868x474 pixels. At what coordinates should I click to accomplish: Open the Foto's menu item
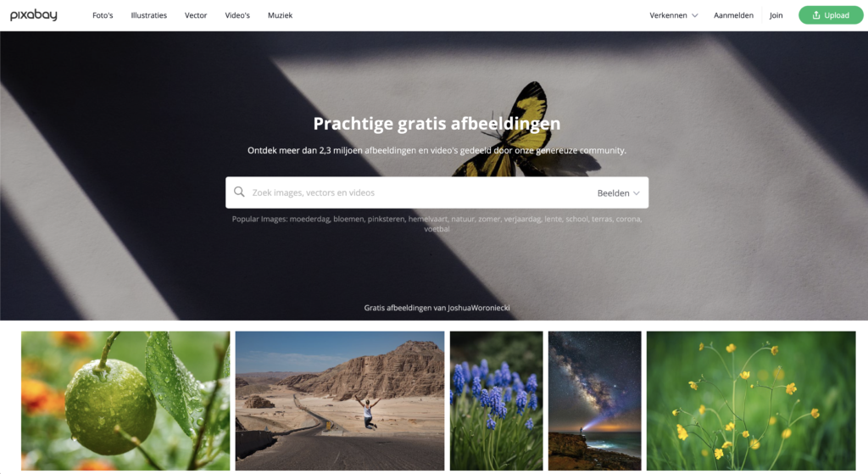[103, 15]
